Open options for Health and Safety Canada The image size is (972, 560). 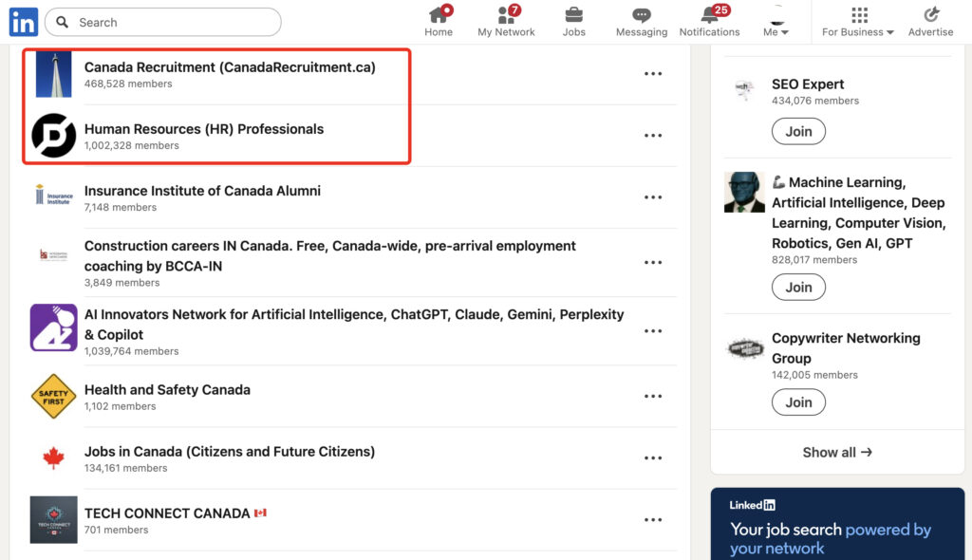pos(653,397)
